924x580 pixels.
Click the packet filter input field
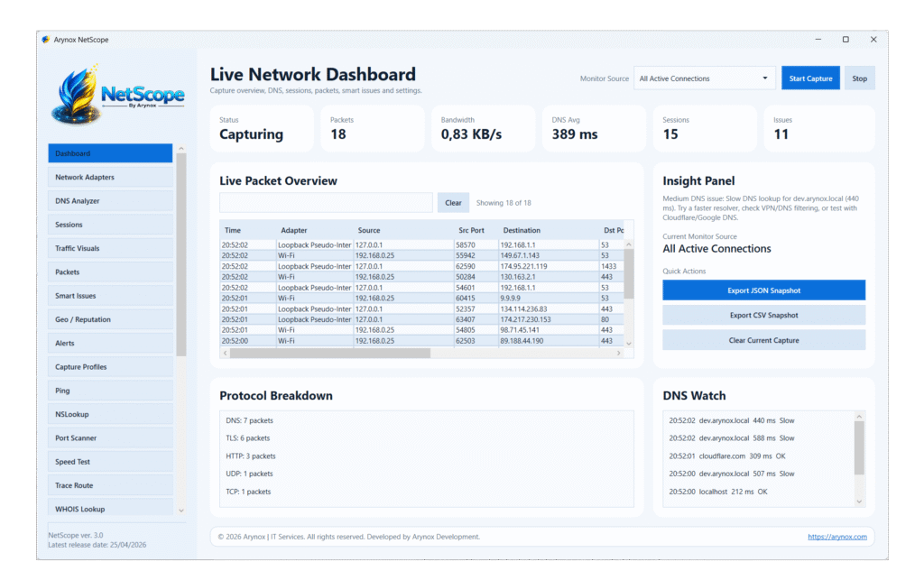coord(326,203)
